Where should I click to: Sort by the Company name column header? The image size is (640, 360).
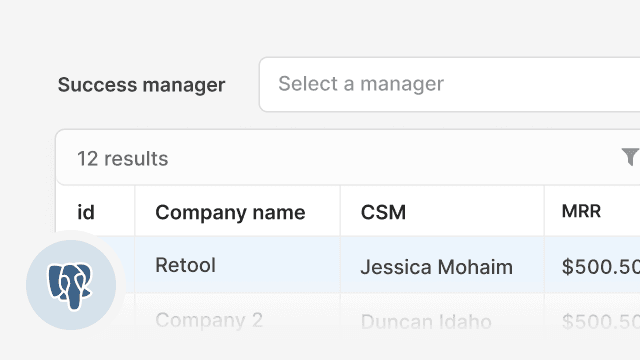(230, 212)
